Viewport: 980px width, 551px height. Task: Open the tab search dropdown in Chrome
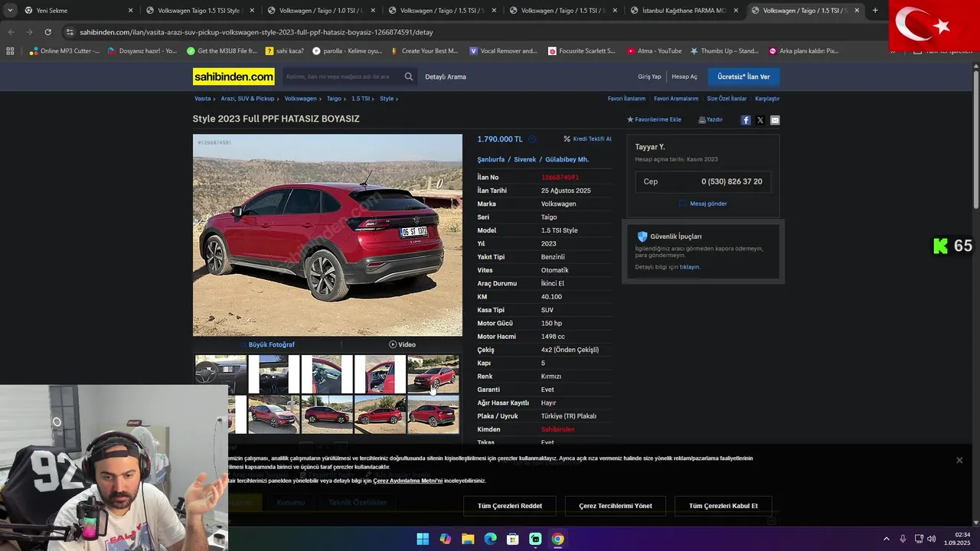[x=10, y=11]
